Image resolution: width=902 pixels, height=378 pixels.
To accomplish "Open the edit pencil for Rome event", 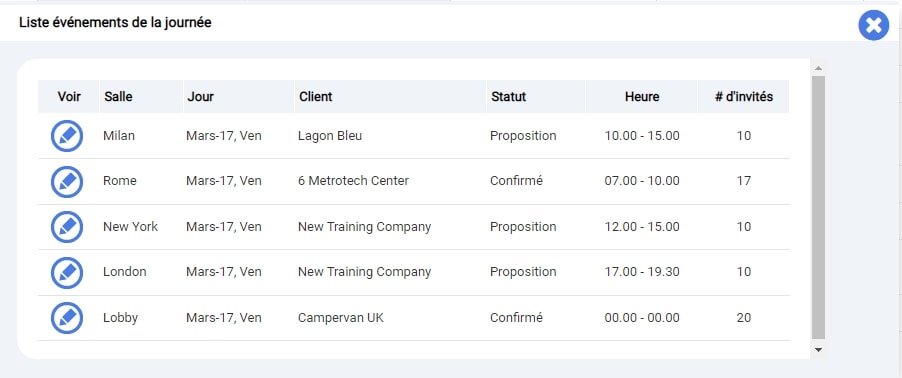I will tap(67, 181).
